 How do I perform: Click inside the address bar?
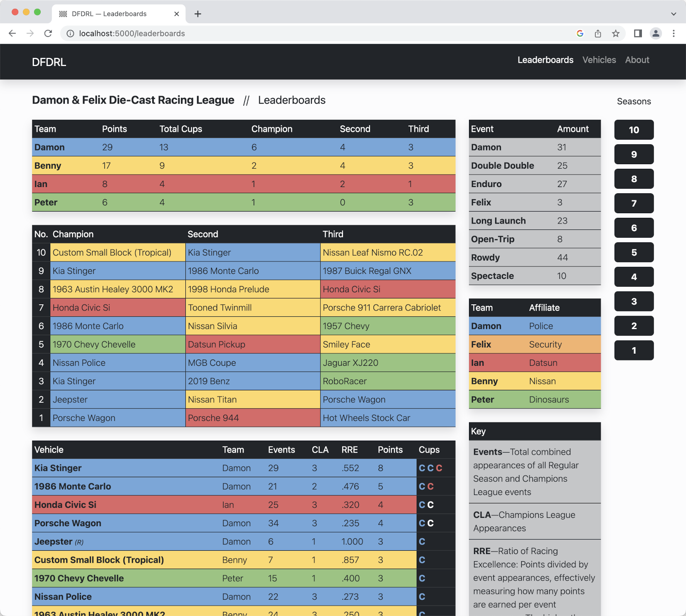tap(291, 34)
